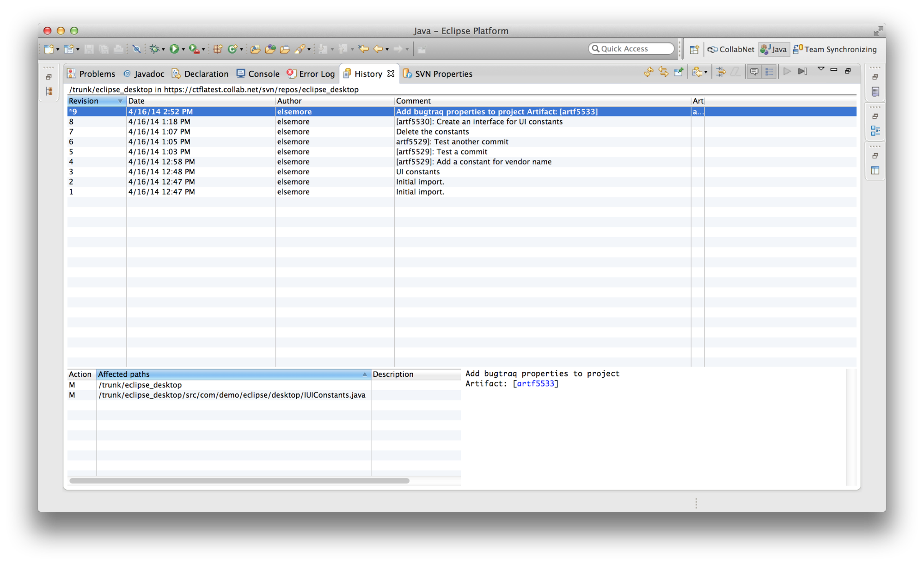Open the History View Menu triangle

pyautogui.click(x=821, y=69)
